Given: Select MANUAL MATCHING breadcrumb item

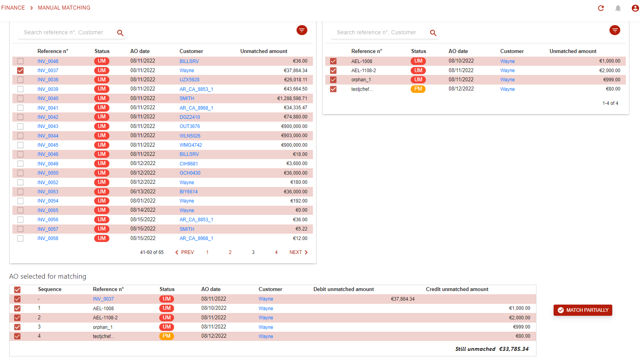Looking at the screenshot, I should (64, 8).
